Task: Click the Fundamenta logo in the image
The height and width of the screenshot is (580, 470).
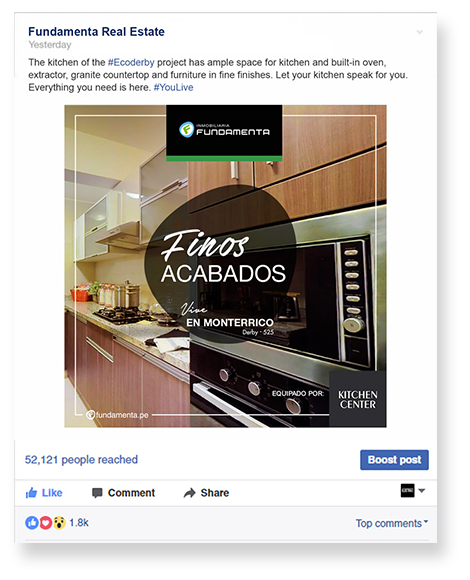Action: point(224,130)
